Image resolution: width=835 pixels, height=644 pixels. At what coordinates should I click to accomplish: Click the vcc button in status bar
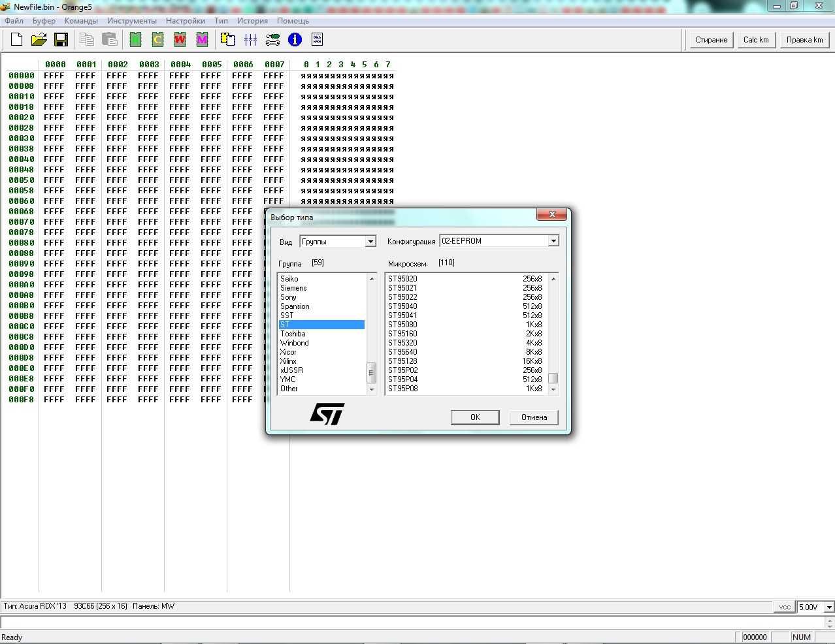[785, 607]
